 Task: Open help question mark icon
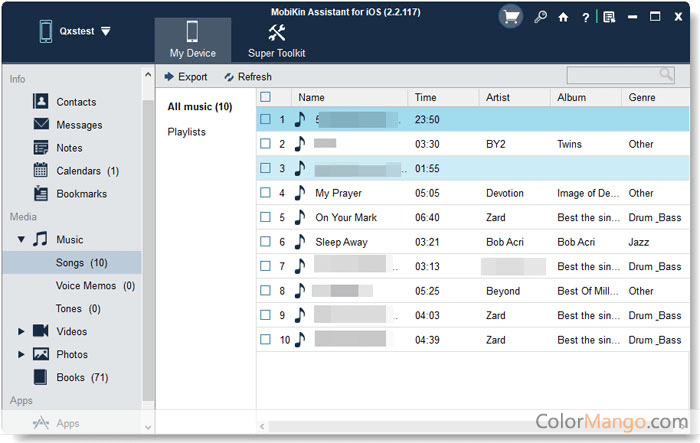point(586,17)
